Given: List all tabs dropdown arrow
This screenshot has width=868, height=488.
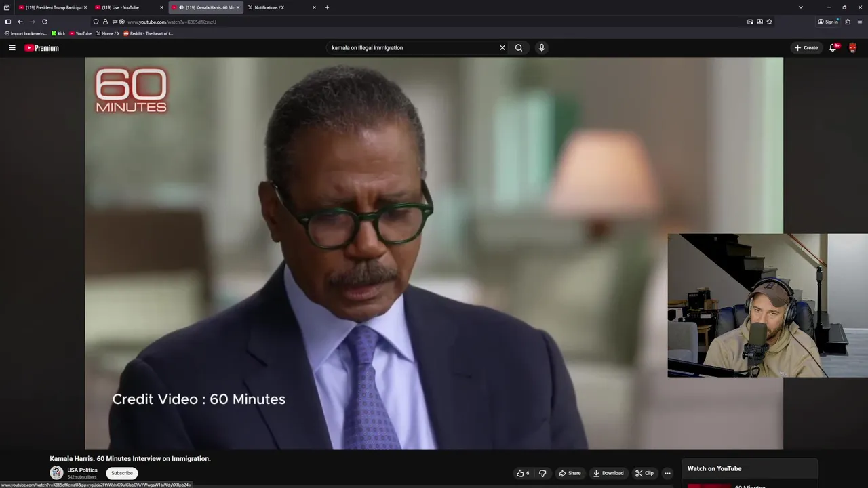Looking at the screenshot, I should [800, 7].
